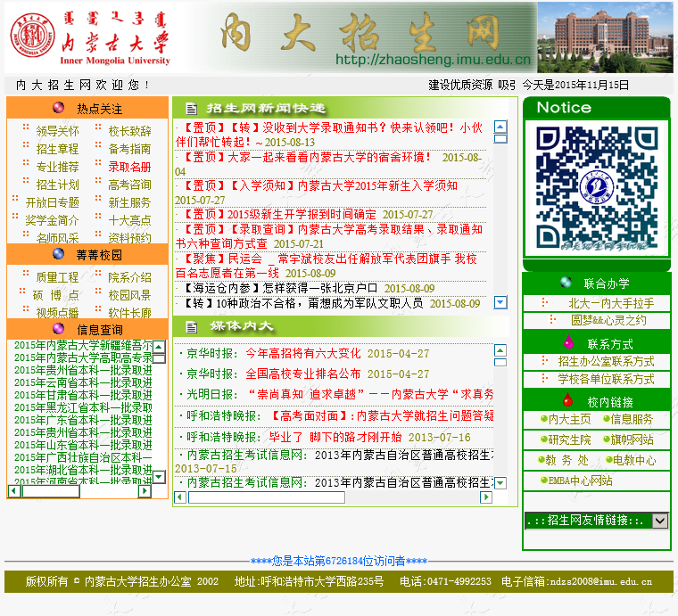Open the 信息服务 campus link
The width and height of the screenshot is (678, 616).
(x=632, y=419)
